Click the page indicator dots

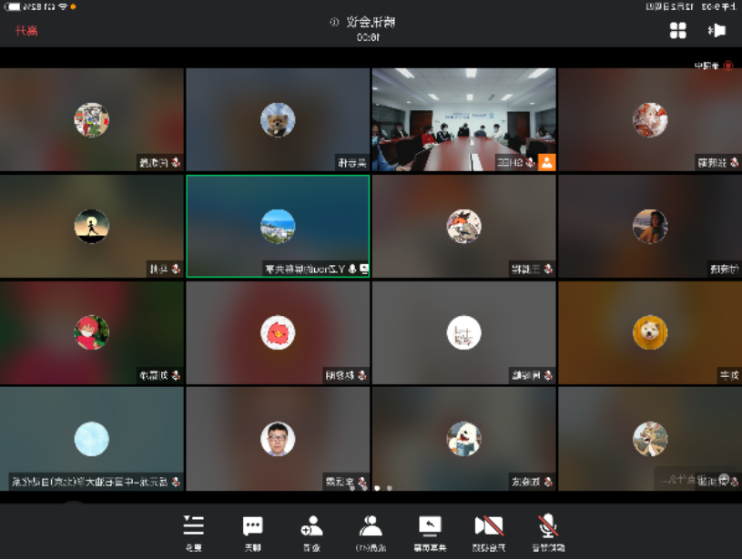pos(371,488)
